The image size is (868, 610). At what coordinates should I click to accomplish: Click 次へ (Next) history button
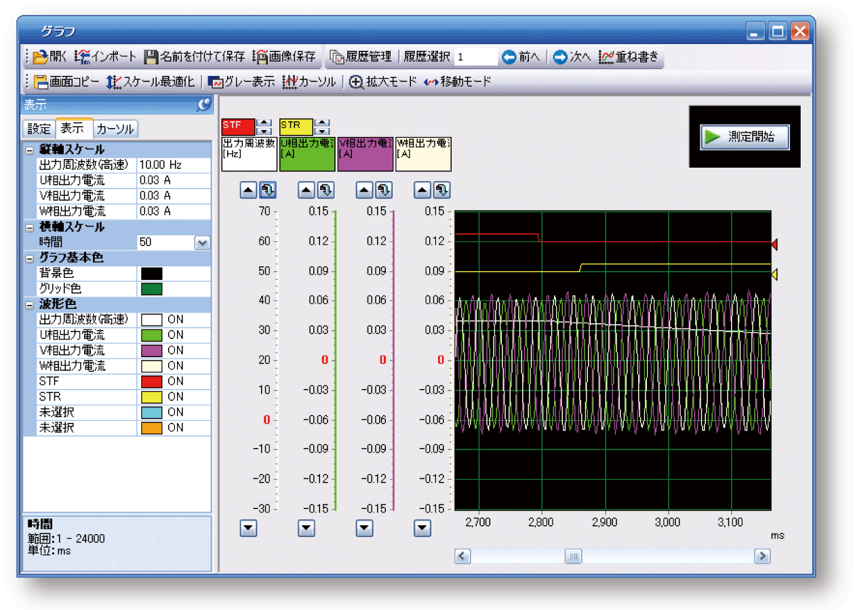pyautogui.click(x=560, y=57)
